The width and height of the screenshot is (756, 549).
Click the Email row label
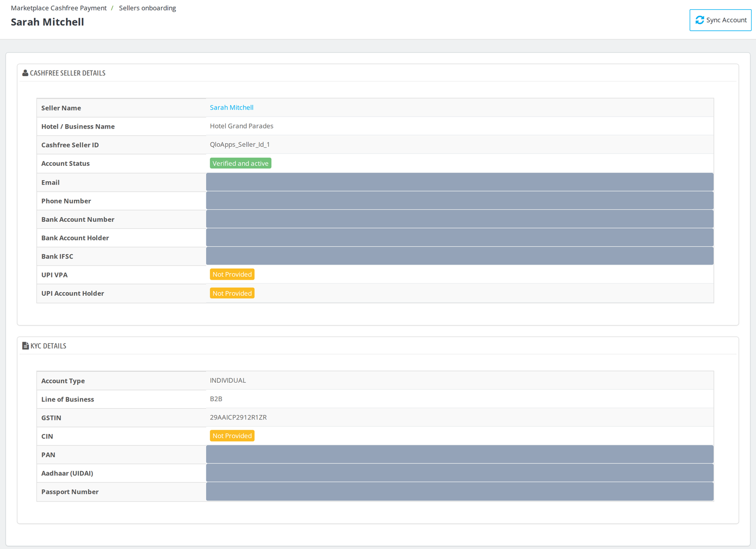(x=50, y=182)
